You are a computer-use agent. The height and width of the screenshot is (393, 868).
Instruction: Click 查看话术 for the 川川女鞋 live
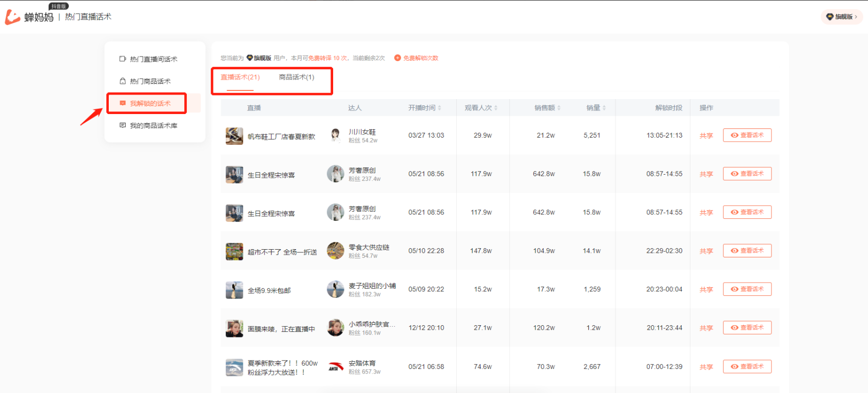point(747,135)
